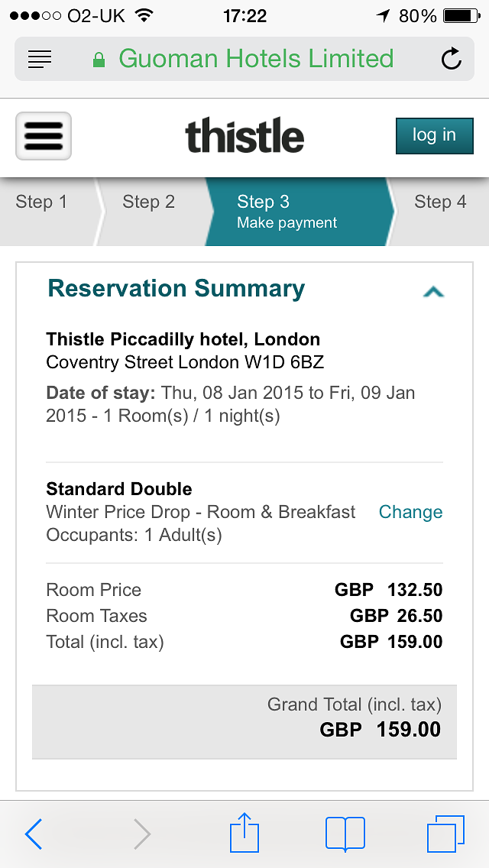
Task: Tap the Safari reader view icon
Action: pyautogui.click(x=39, y=59)
